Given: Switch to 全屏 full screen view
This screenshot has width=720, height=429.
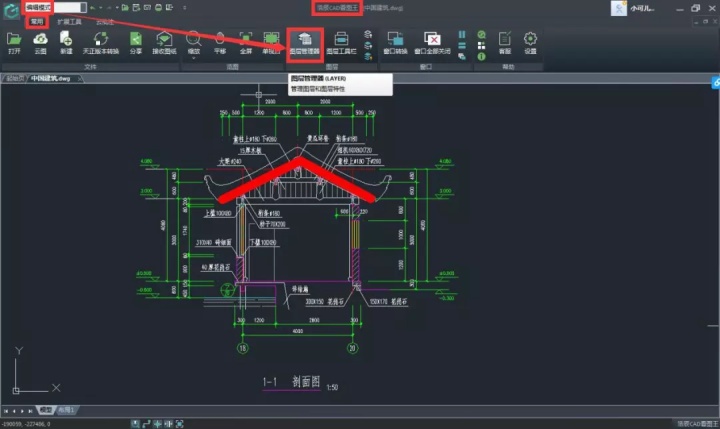Looking at the screenshot, I should pyautogui.click(x=246, y=44).
